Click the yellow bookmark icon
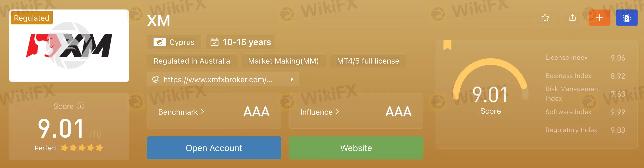The image size is (644, 168). (447, 45)
